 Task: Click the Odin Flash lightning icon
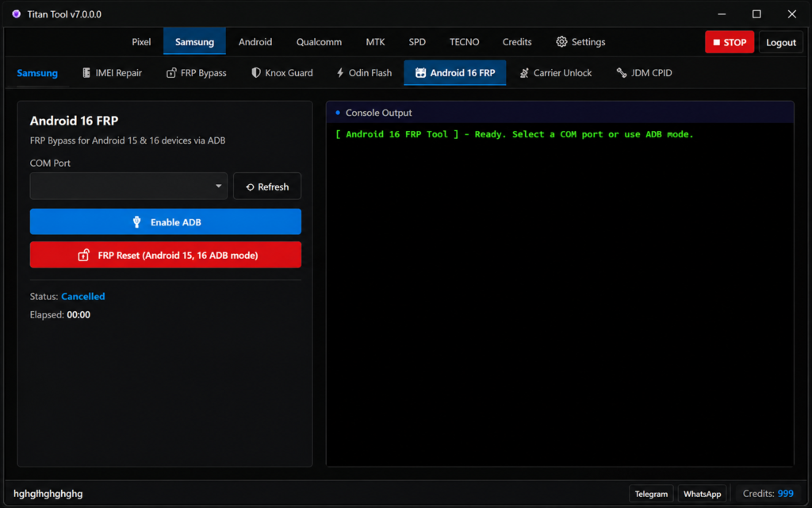click(x=340, y=73)
